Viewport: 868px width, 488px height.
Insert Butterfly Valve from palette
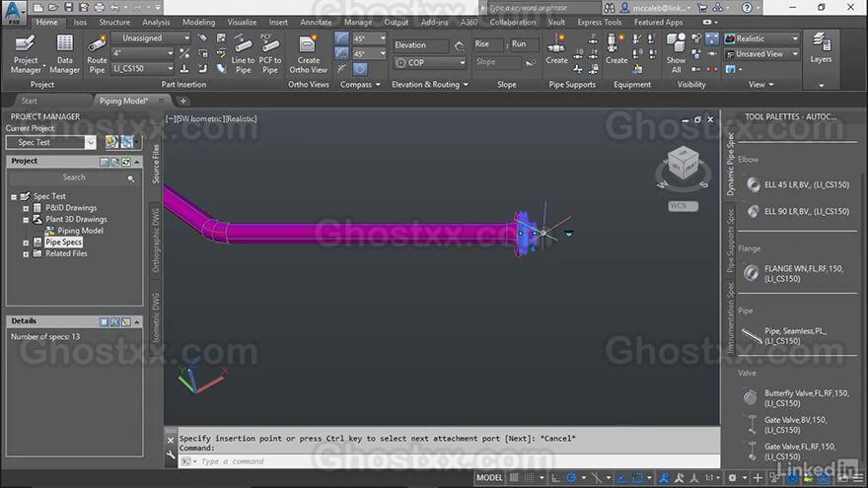tap(797, 398)
